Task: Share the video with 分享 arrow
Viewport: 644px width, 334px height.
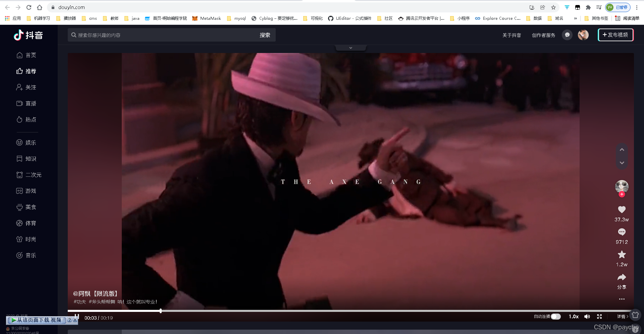Action: coord(622,277)
